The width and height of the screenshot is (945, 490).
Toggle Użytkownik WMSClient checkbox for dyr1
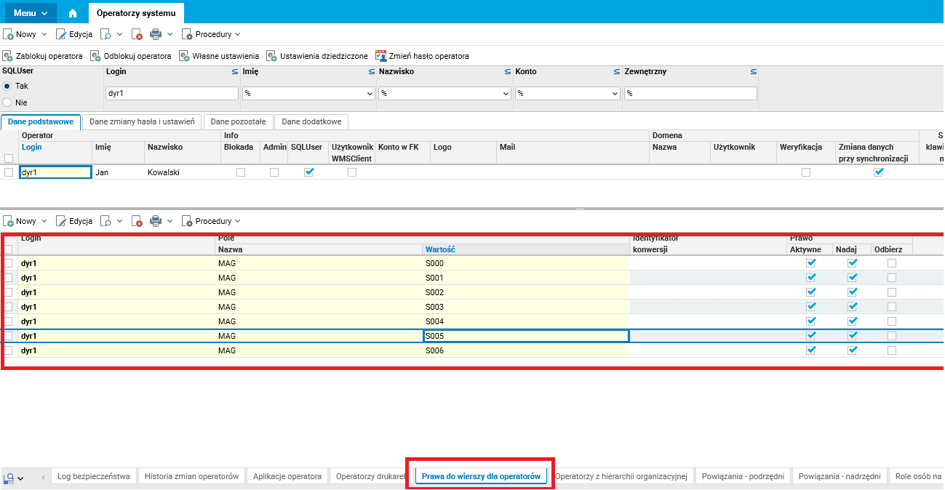click(352, 172)
